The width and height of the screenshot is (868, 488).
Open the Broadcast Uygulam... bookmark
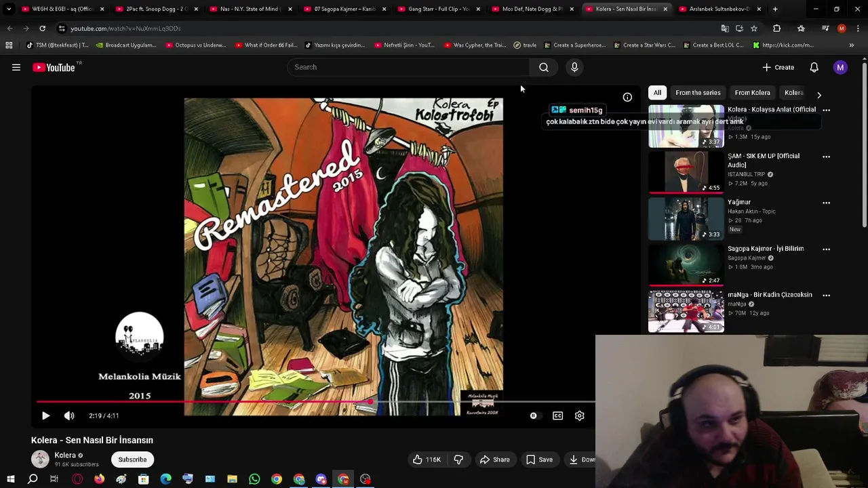click(126, 45)
